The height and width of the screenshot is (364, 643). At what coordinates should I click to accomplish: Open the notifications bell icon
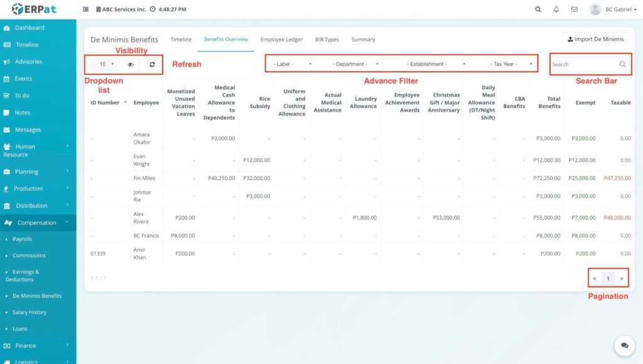pyautogui.click(x=556, y=9)
